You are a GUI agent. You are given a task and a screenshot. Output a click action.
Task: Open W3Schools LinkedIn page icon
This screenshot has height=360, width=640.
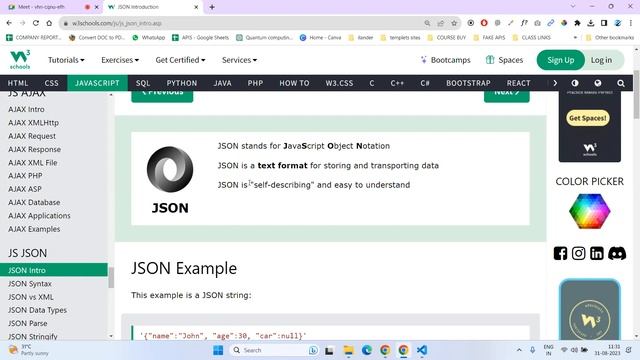coord(596,253)
